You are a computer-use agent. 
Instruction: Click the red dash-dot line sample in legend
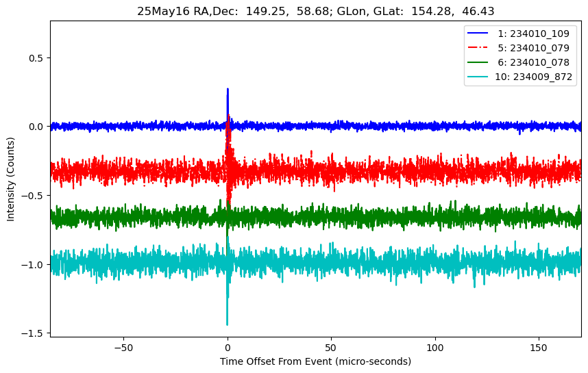pyautogui.click(x=478, y=47)
